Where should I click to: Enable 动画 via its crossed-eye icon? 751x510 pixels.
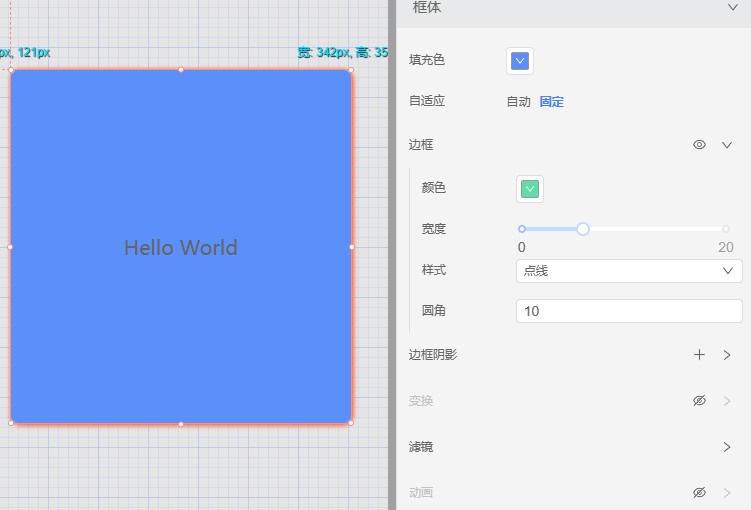(x=699, y=493)
